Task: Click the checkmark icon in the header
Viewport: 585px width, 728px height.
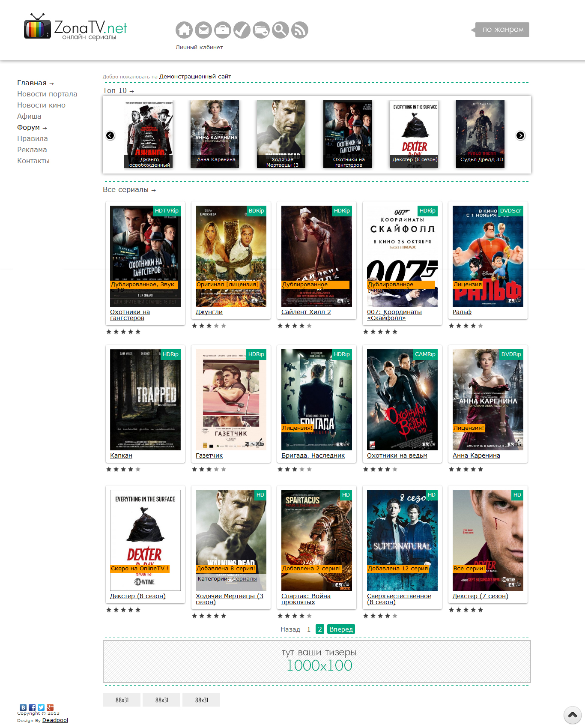Action: (242, 30)
